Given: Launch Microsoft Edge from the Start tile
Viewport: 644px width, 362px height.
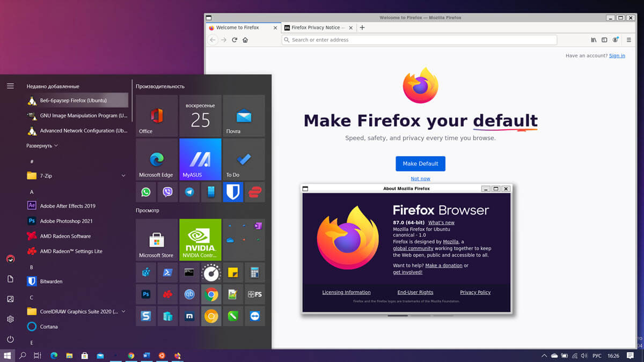Looking at the screenshot, I should pyautogui.click(x=157, y=159).
